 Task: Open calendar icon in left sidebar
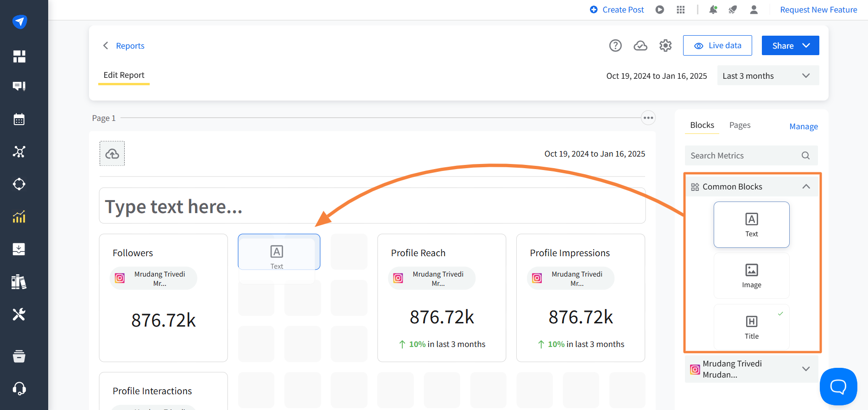click(x=19, y=120)
